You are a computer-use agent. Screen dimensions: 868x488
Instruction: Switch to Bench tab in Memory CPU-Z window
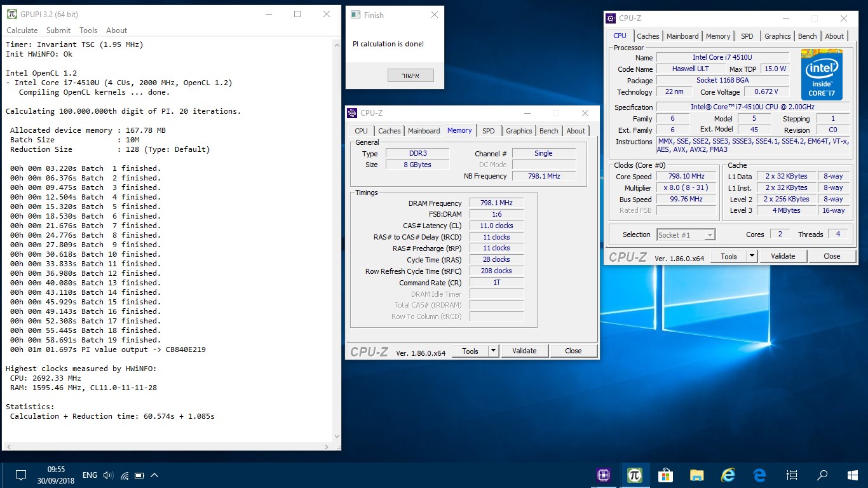[x=549, y=131]
